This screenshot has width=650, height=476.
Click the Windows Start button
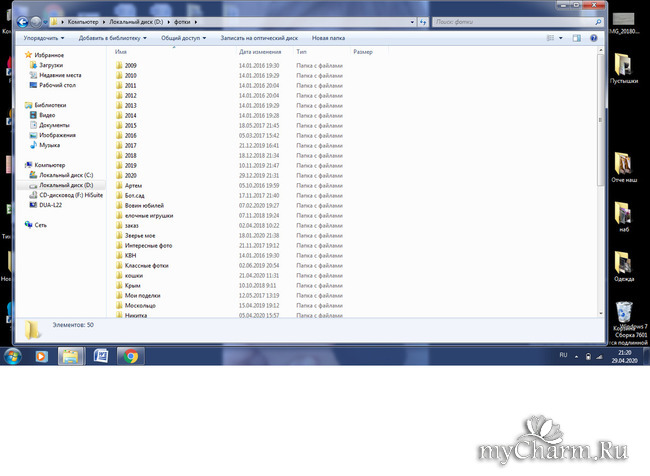click(12, 355)
